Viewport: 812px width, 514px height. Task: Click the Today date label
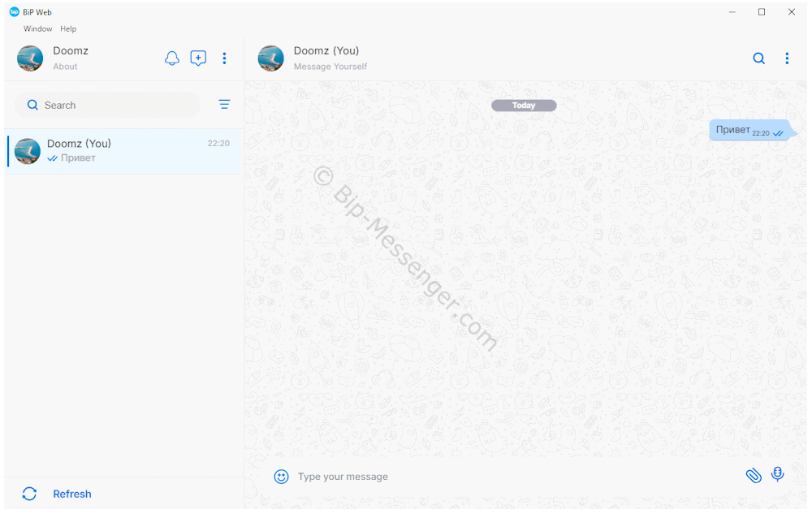(524, 106)
